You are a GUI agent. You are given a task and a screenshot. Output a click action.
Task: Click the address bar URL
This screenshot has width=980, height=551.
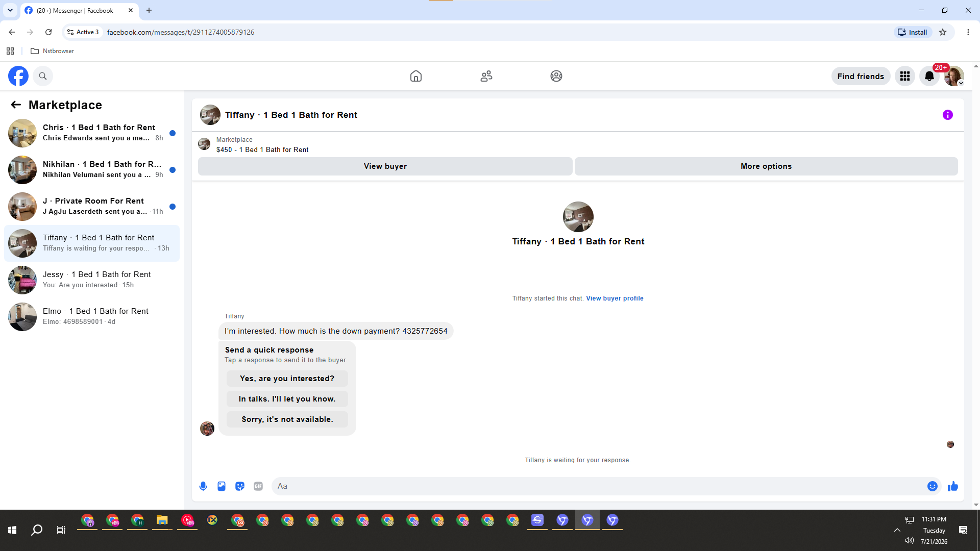(181, 32)
